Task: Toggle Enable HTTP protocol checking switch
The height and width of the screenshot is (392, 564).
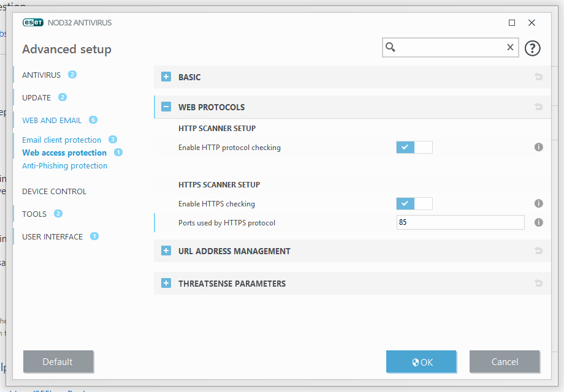Action: tap(414, 148)
